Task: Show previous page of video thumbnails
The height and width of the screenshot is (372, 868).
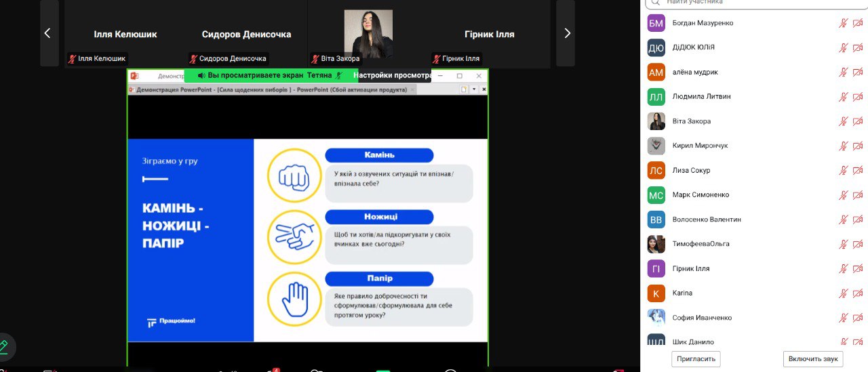Action: pyautogui.click(x=47, y=33)
